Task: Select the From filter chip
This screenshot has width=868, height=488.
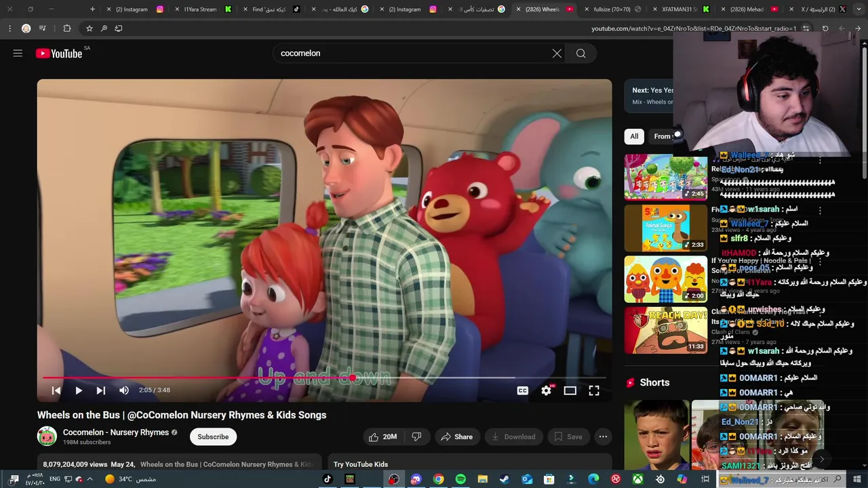Action: (x=662, y=136)
